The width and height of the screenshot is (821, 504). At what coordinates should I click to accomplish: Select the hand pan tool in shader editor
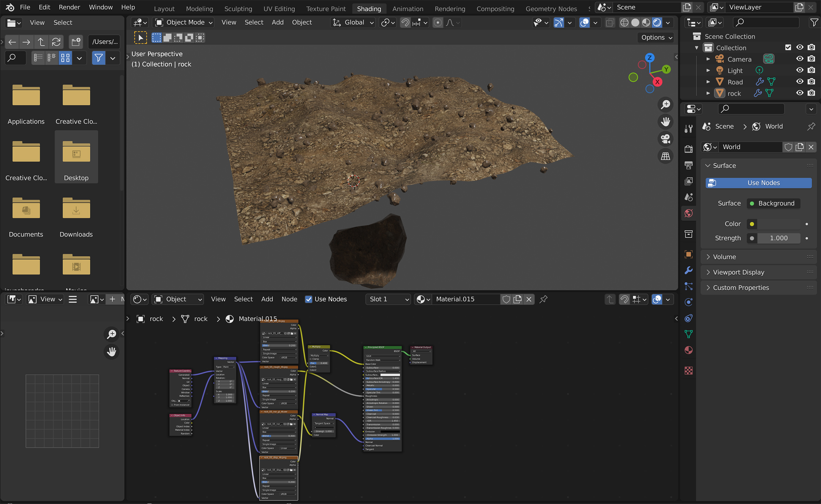[112, 352]
